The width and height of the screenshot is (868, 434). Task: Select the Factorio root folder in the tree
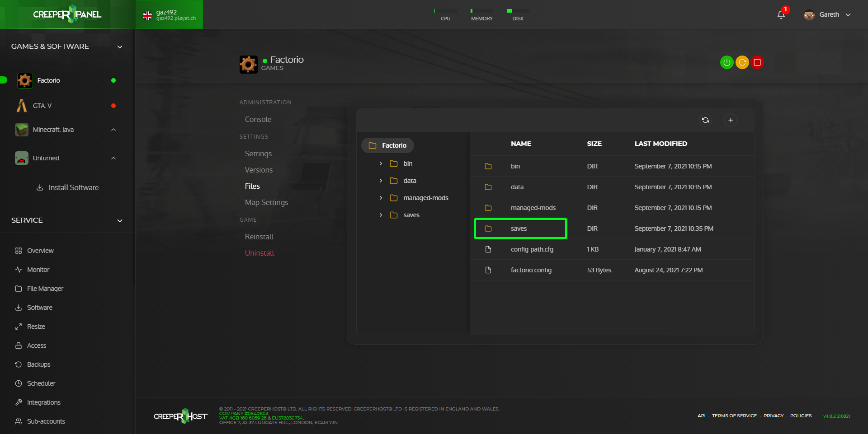pos(387,145)
